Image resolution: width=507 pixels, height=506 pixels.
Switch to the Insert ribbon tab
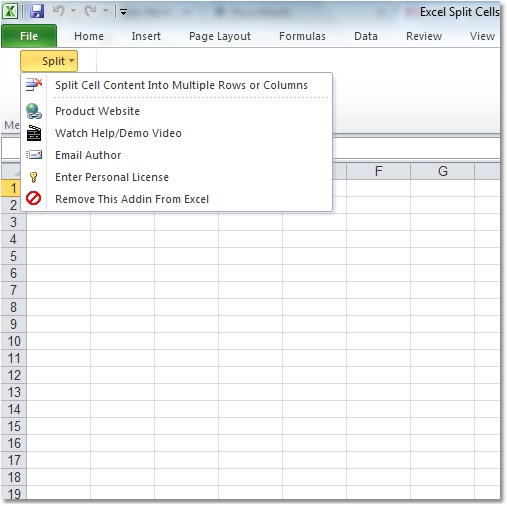146,36
